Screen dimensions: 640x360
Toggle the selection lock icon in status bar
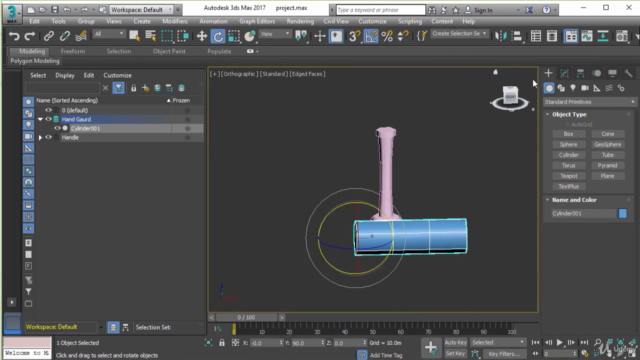222,343
